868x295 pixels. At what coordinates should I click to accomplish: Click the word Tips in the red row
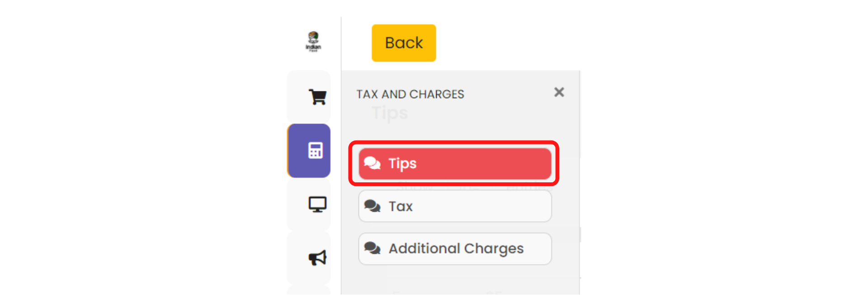[402, 163]
